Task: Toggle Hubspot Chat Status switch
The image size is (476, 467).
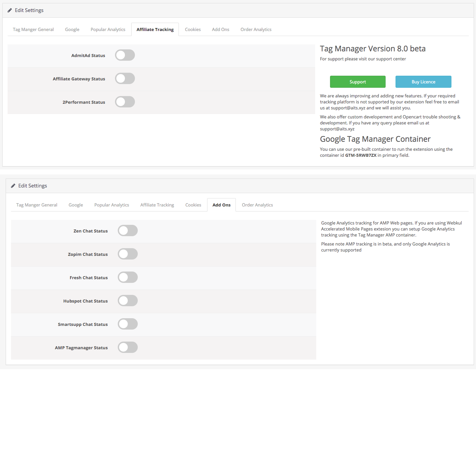Action: click(128, 301)
